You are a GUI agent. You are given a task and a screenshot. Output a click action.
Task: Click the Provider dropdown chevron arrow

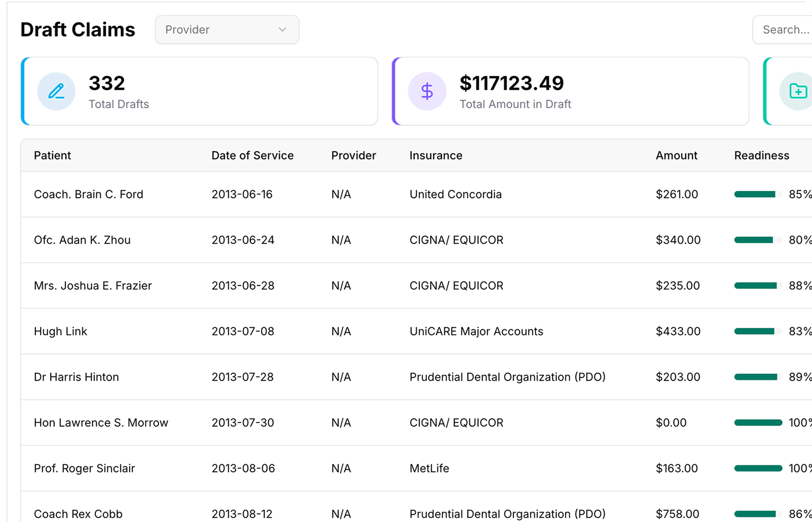pyautogui.click(x=282, y=29)
